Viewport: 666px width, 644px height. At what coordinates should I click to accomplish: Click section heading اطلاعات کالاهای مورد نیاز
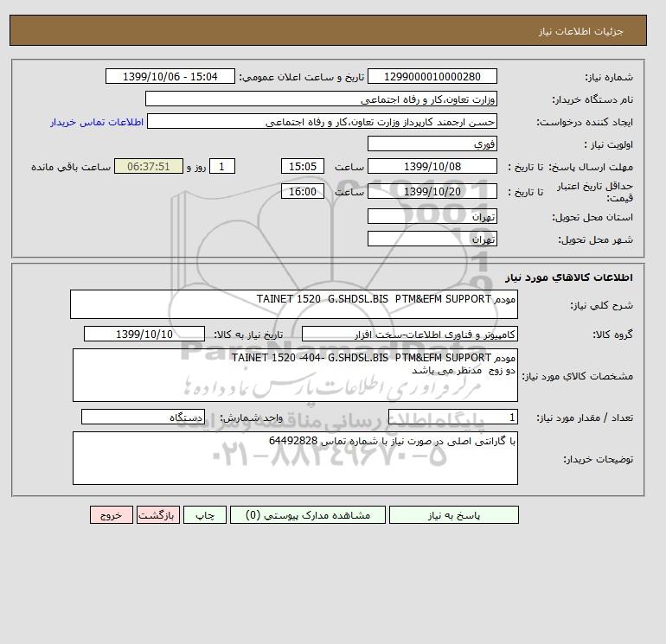coord(569,277)
